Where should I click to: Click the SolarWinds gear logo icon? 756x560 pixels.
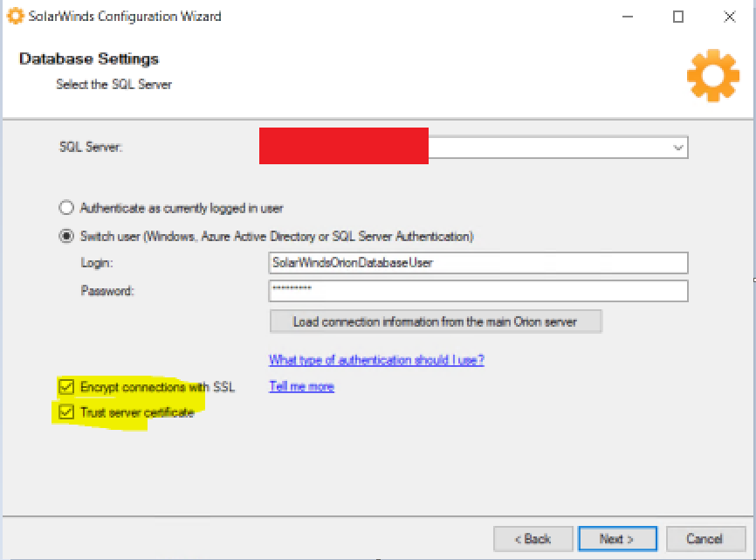click(x=712, y=75)
